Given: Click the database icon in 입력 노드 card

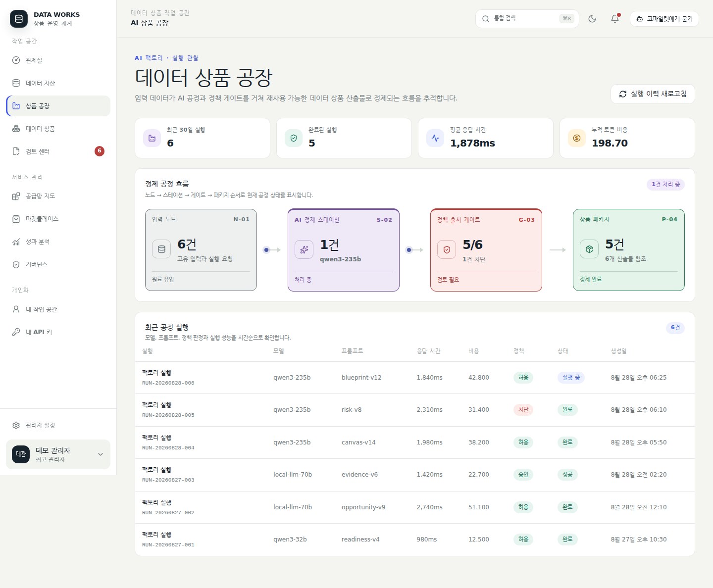Looking at the screenshot, I should point(161,249).
